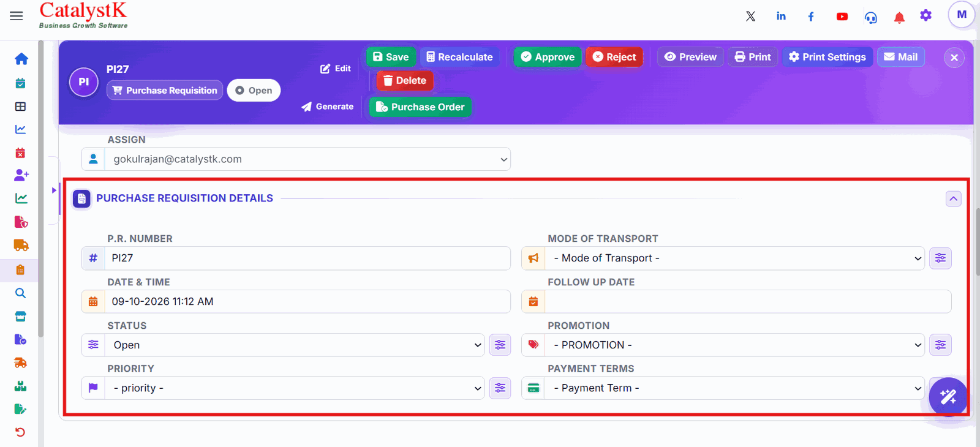Open the search magnifier sidebar icon
The height and width of the screenshot is (447, 980).
(20, 293)
